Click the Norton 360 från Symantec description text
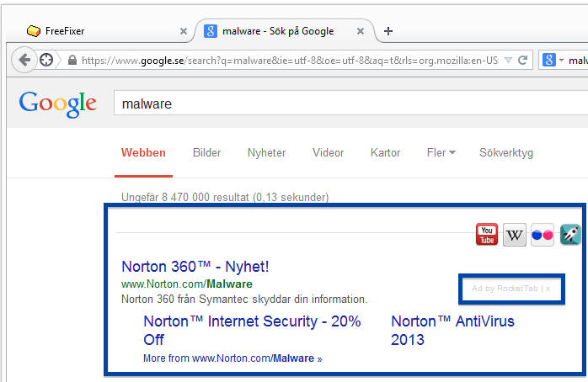This screenshot has height=382, width=588. coord(244,300)
